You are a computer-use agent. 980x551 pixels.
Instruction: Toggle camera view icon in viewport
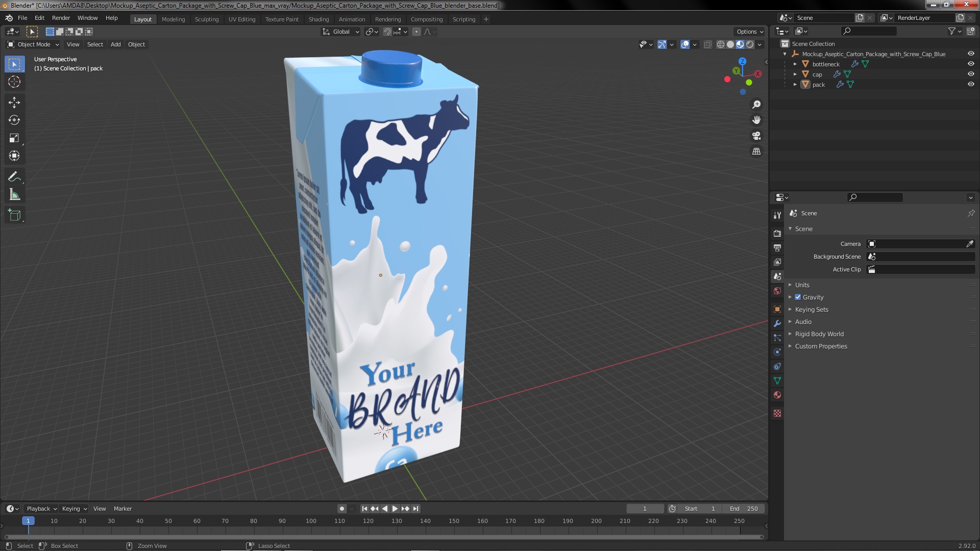(x=756, y=136)
